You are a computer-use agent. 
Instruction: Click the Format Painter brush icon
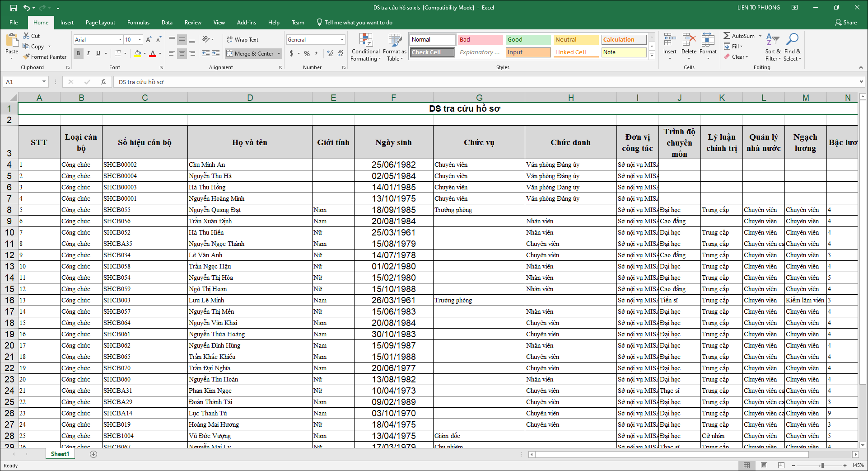27,57
